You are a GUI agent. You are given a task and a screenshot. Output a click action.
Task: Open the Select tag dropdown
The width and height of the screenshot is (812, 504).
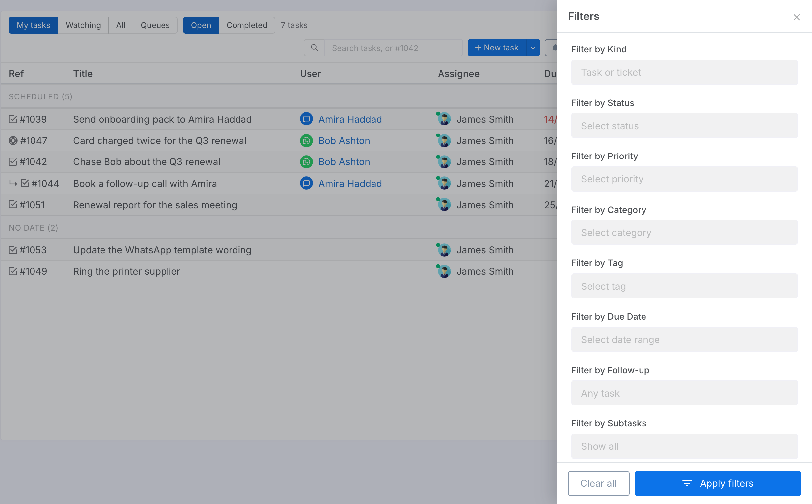pos(684,286)
